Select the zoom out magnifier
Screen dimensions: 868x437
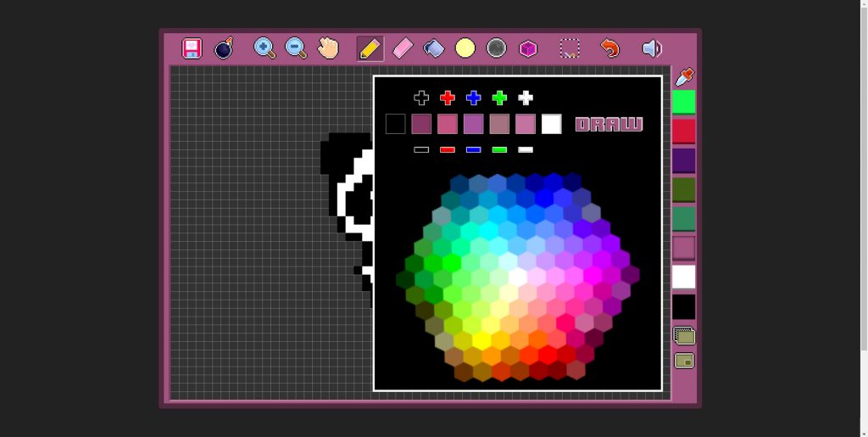click(296, 48)
